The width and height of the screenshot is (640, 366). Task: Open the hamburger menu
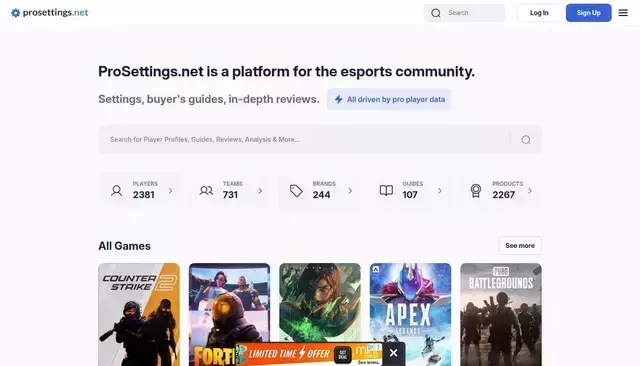(x=623, y=13)
